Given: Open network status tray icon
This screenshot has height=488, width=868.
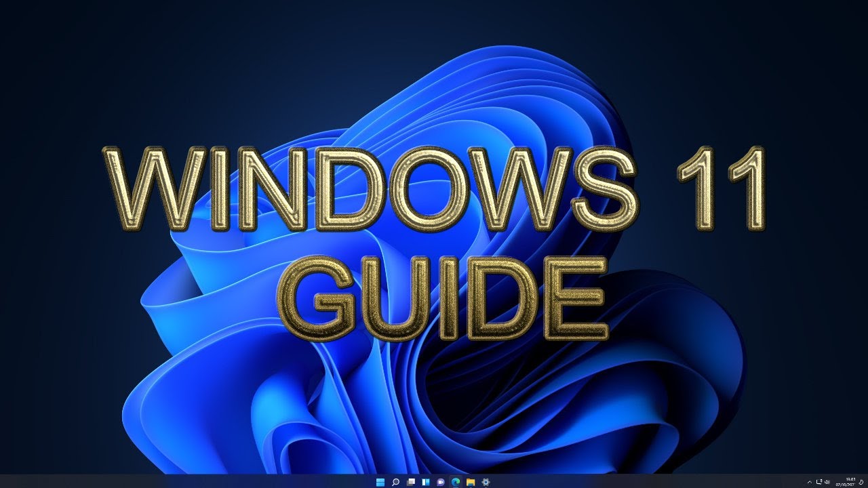Looking at the screenshot, I should pyautogui.click(x=818, y=482).
